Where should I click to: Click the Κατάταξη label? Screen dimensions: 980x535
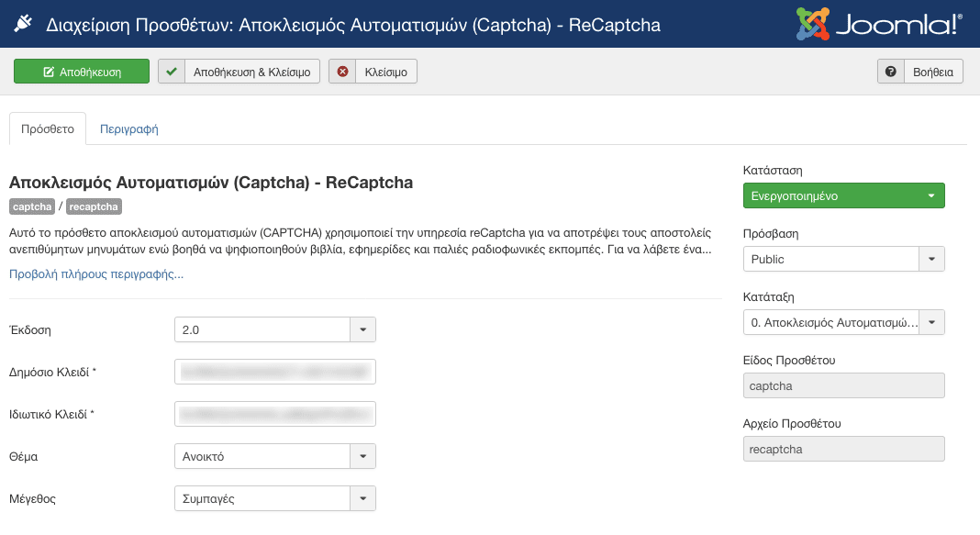click(769, 297)
